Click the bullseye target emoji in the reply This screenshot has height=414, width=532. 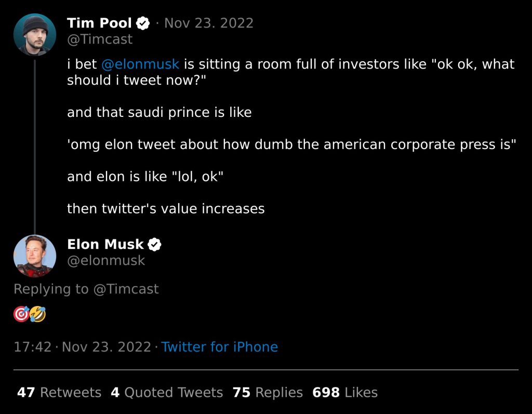pyautogui.click(x=21, y=314)
